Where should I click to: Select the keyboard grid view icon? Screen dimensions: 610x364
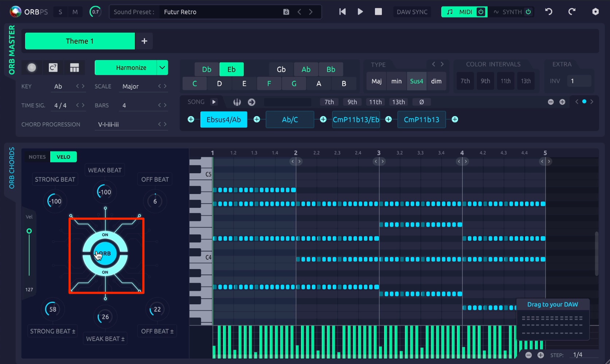pyautogui.click(x=74, y=68)
